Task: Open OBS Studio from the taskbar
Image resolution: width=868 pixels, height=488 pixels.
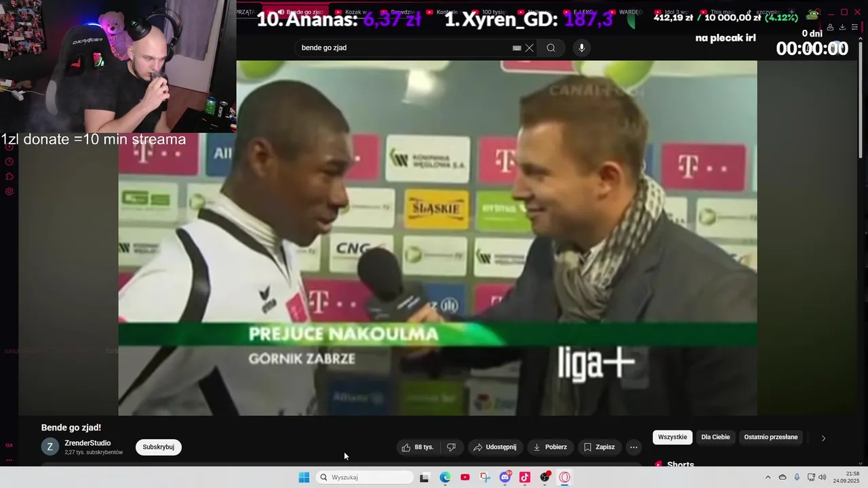Action: (x=545, y=477)
